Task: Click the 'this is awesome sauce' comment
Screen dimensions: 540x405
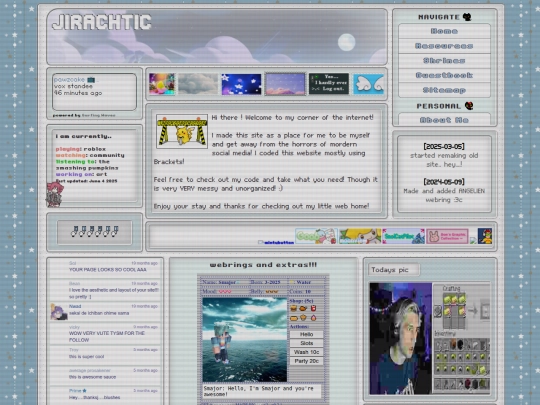Action: (x=92, y=377)
